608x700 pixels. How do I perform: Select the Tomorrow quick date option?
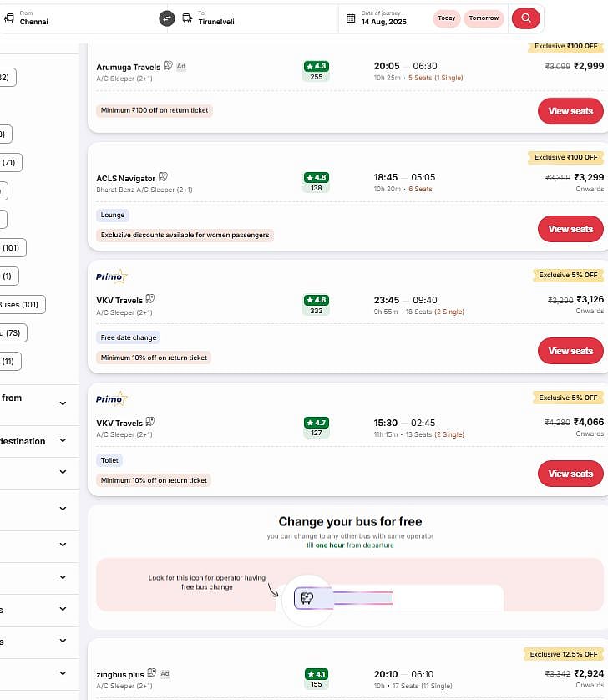click(x=484, y=18)
